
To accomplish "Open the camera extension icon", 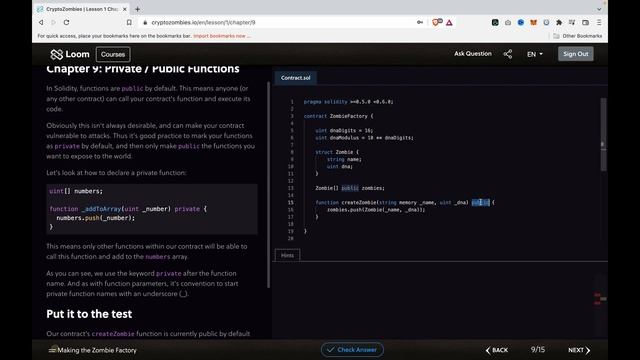I will (x=508, y=22).
